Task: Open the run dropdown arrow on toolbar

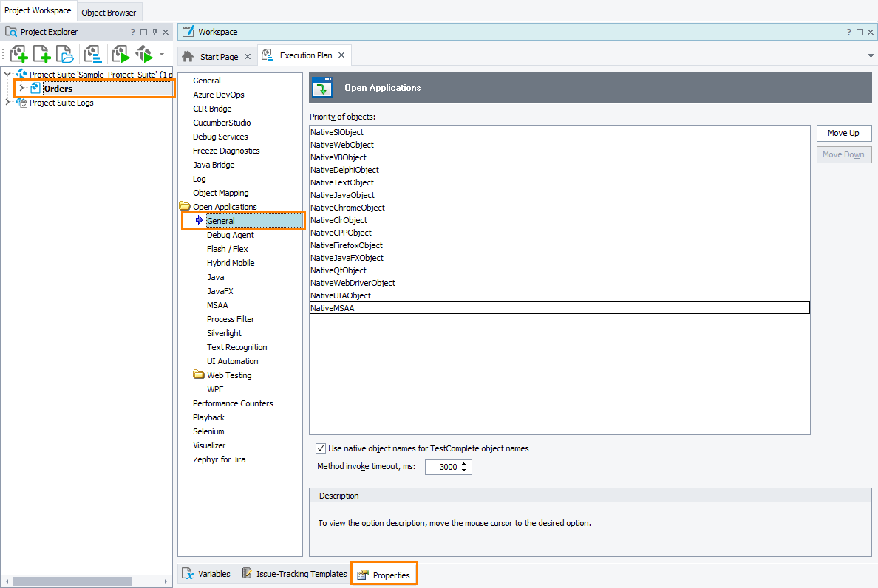Action: (161, 54)
